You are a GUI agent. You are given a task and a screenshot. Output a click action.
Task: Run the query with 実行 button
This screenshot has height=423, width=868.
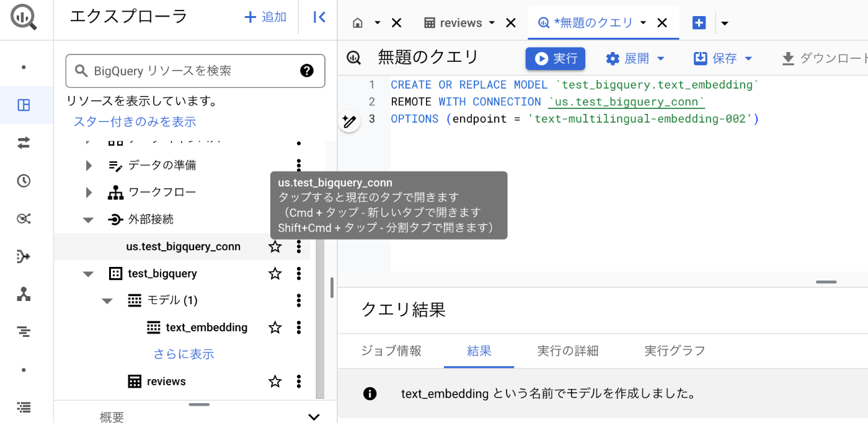(x=556, y=58)
